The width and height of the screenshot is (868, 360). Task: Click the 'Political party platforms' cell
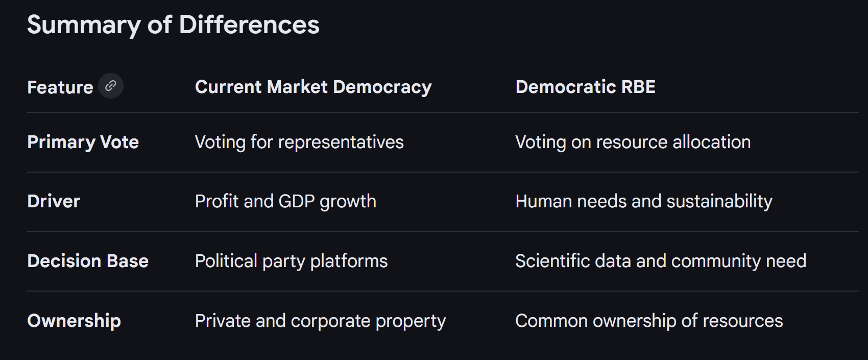click(291, 261)
